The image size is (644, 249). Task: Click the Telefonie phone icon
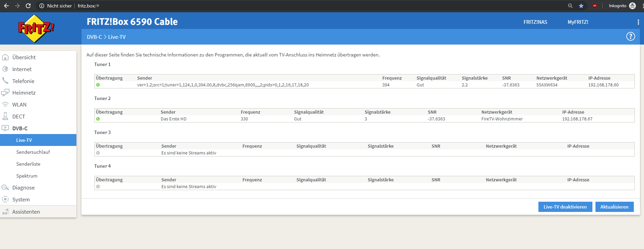(x=5, y=81)
